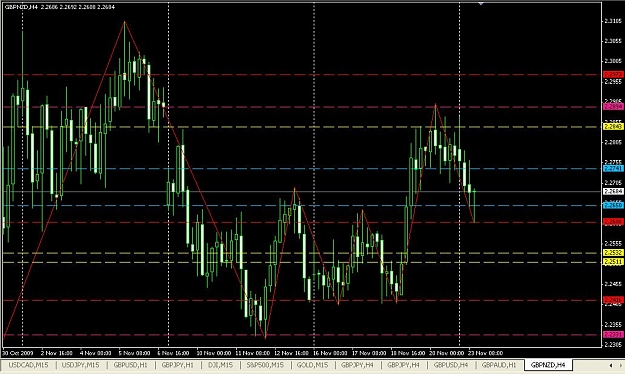Screen dimensions: 625x374
Task: Click the 2.3005 price scale value
Action: click(x=613, y=61)
